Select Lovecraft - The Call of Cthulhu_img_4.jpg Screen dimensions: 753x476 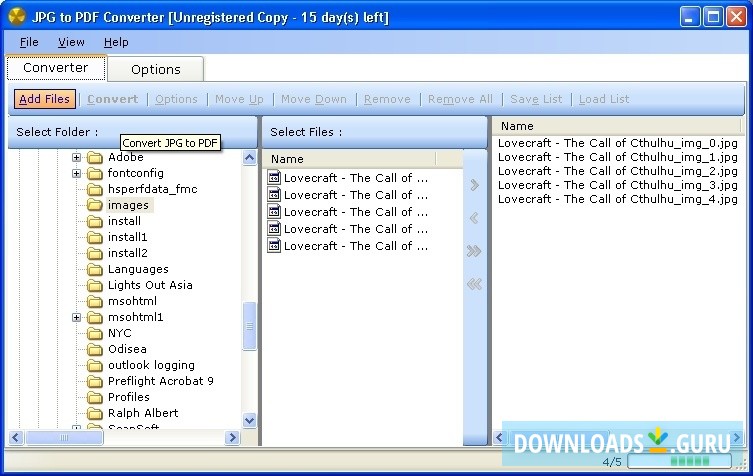[x=618, y=199]
